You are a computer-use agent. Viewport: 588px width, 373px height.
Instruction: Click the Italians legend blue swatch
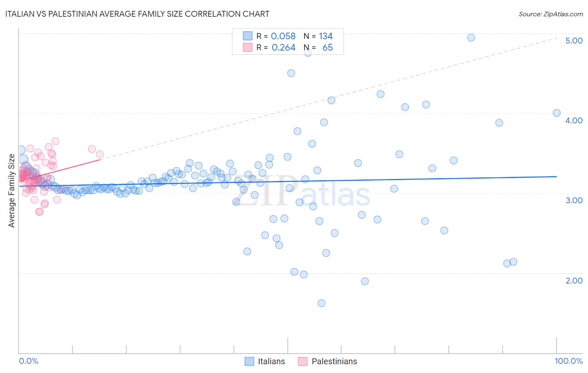[249, 361]
